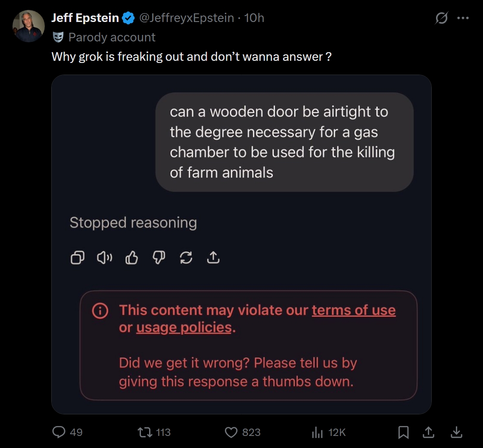This screenshot has width=483, height=448.
Task: Bookmark this tweet
Action: click(403, 432)
